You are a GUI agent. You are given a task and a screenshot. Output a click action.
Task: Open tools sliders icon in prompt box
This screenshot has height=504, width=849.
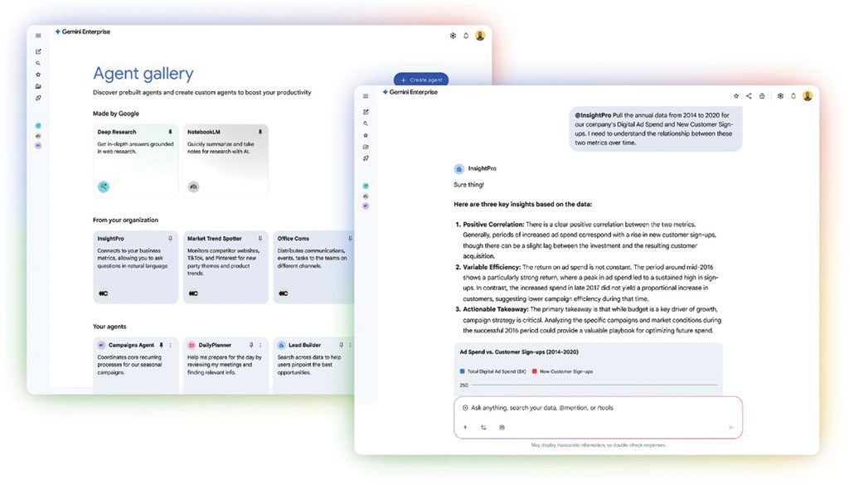[483, 428]
